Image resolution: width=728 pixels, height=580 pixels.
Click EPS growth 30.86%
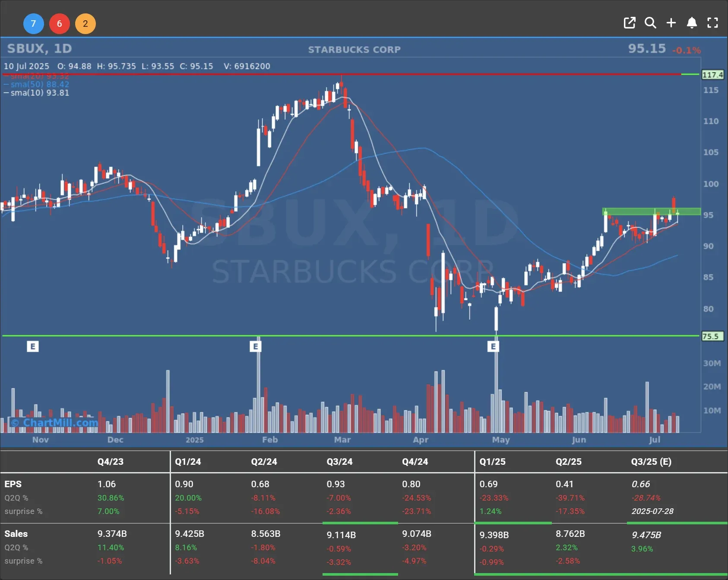(111, 498)
